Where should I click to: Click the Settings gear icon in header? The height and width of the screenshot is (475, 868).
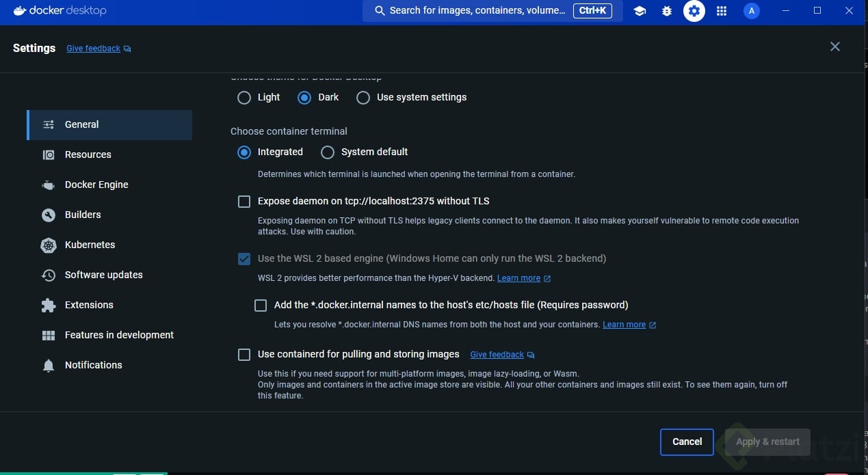coord(694,11)
